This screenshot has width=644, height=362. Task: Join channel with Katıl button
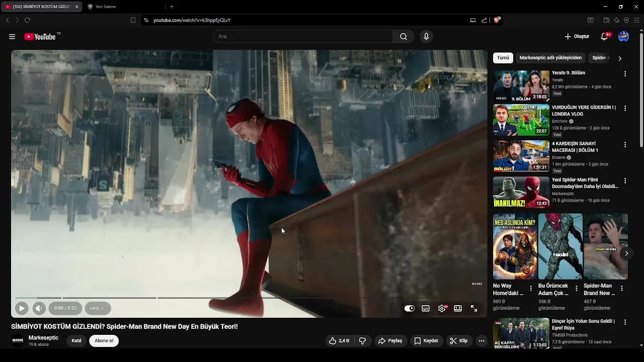[x=76, y=341]
